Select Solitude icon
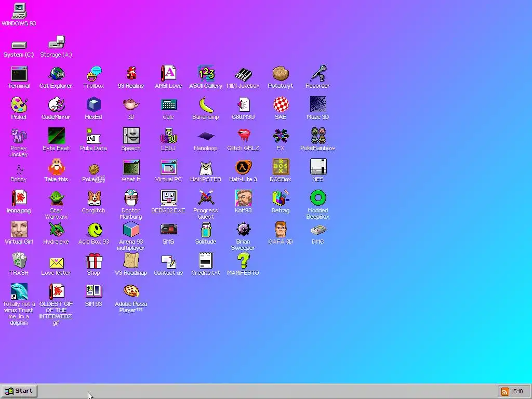Screen dimensions: 532x399 coord(206,229)
